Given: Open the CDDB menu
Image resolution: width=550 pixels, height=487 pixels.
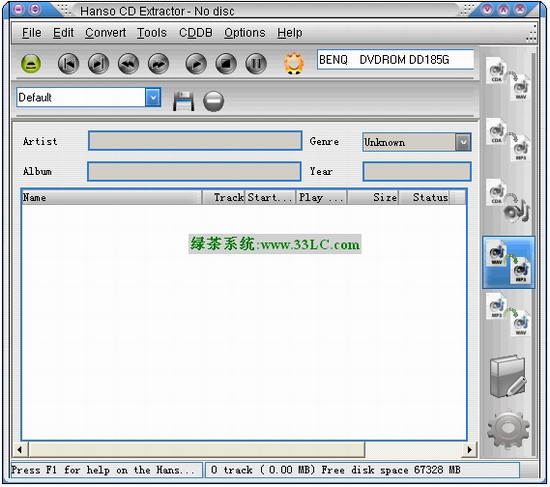Looking at the screenshot, I should pyautogui.click(x=196, y=33).
